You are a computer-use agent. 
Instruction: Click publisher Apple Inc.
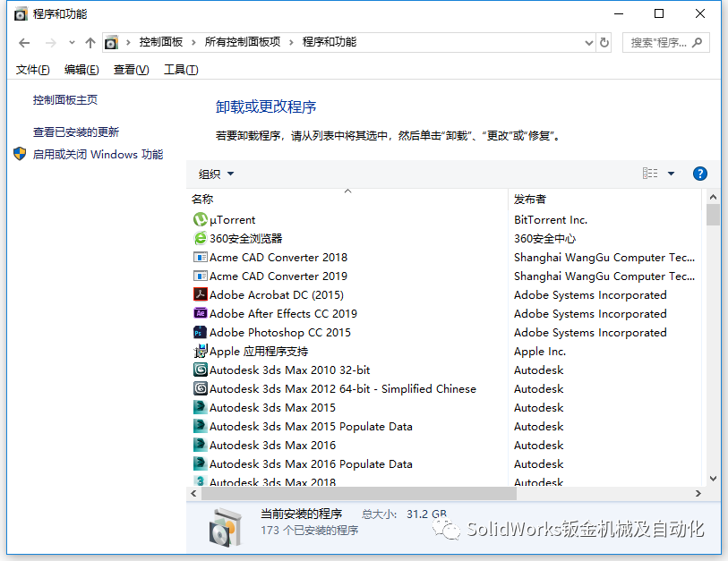(540, 352)
